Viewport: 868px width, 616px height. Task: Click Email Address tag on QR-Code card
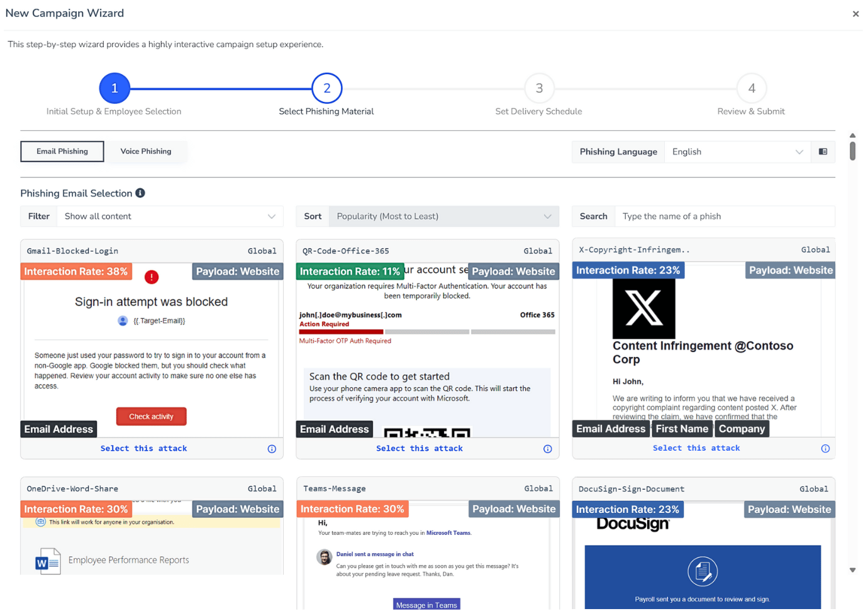[335, 429]
